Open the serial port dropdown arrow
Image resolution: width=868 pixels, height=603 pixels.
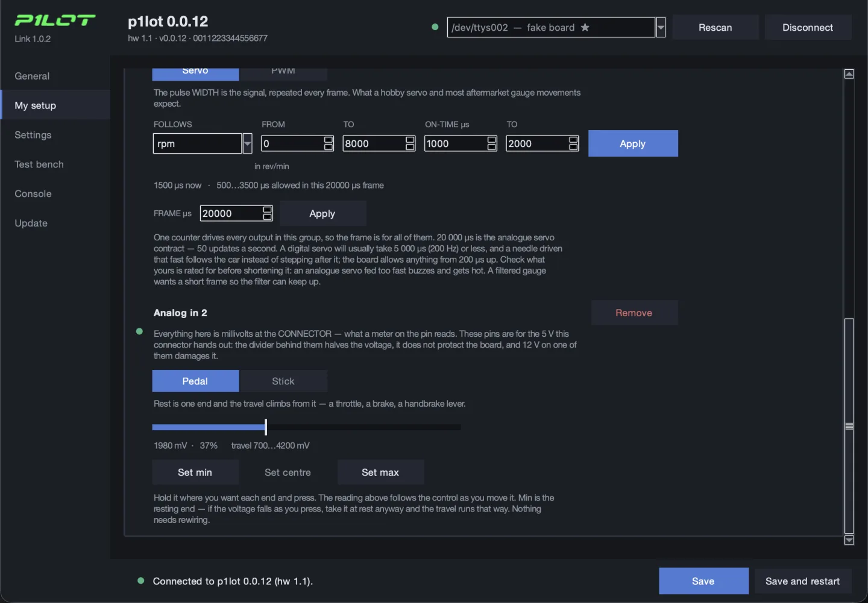click(661, 27)
